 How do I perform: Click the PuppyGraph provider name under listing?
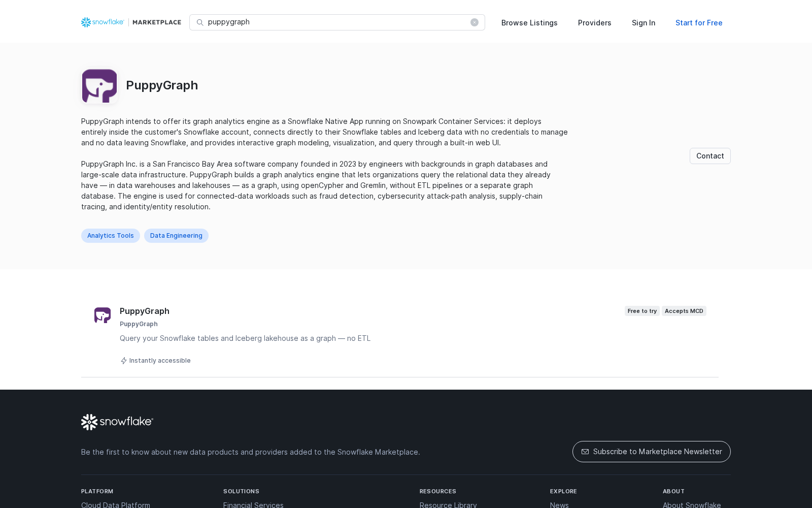point(139,324)
